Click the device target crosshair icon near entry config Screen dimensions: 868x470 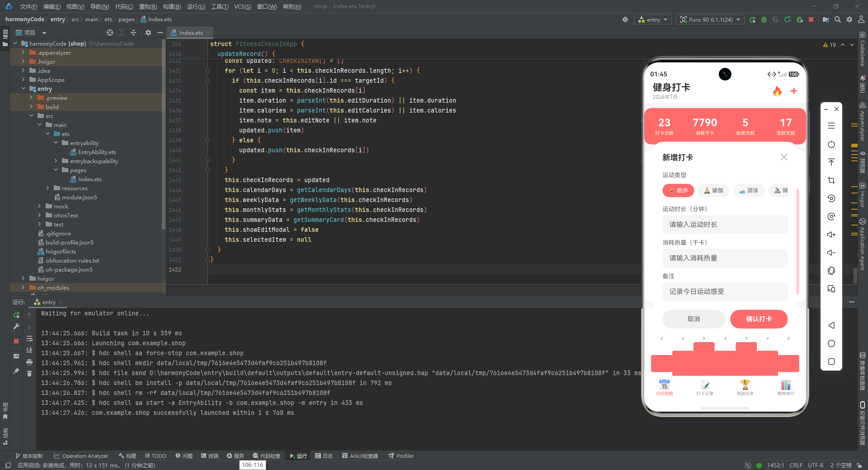pos(625,19)
